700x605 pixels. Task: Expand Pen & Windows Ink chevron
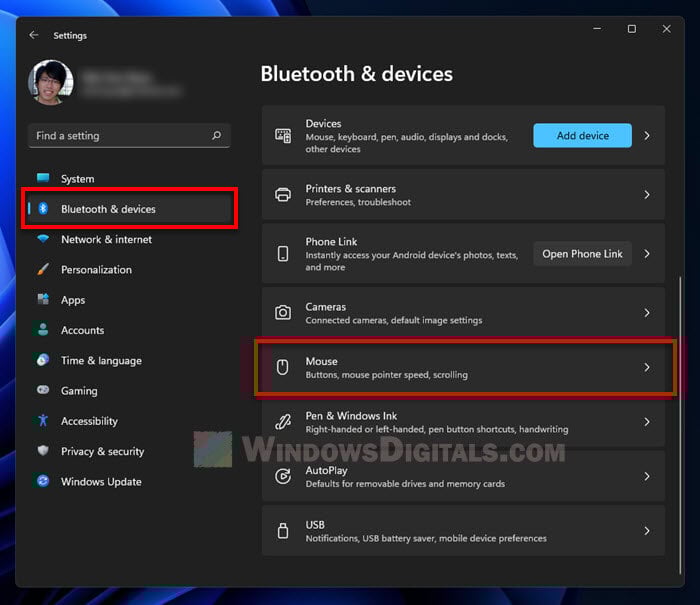coord(647,421)
